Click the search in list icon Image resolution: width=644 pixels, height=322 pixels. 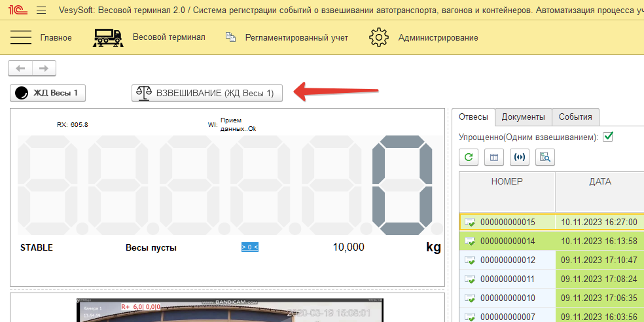click(545, 156)
